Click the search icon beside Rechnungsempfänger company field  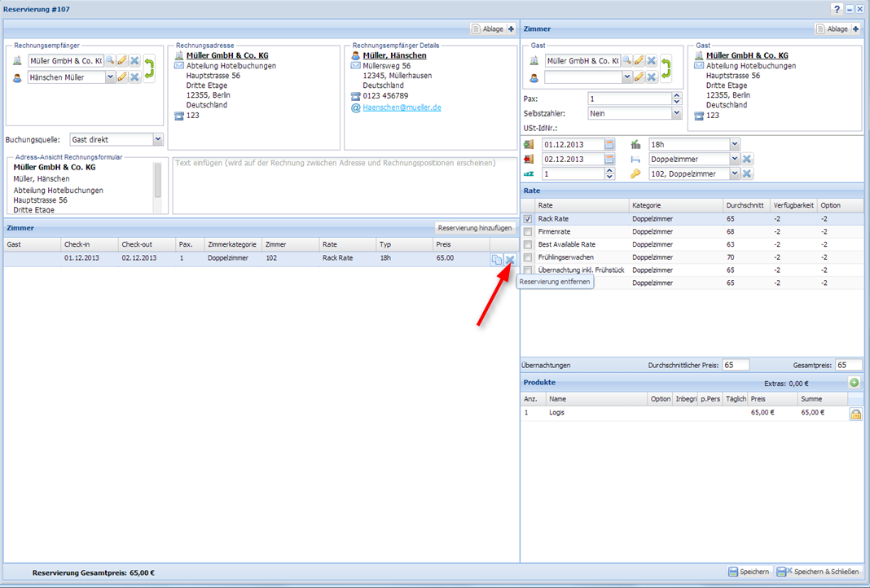pos(109,61)
